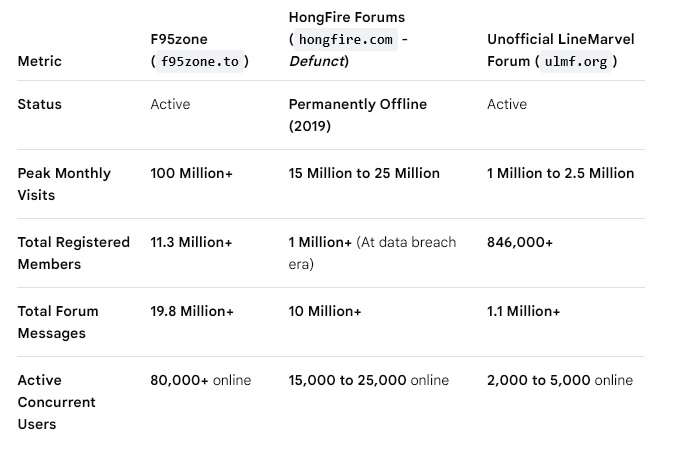Click the 11.3 Million+ members cell

pos(191,242)
